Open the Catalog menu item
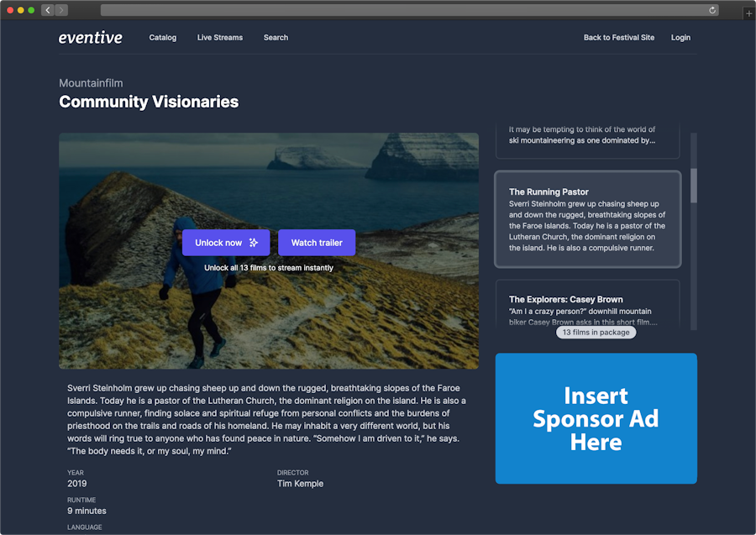Image resolution: width=756 pixels, height=535 pixels. (162, 38)
